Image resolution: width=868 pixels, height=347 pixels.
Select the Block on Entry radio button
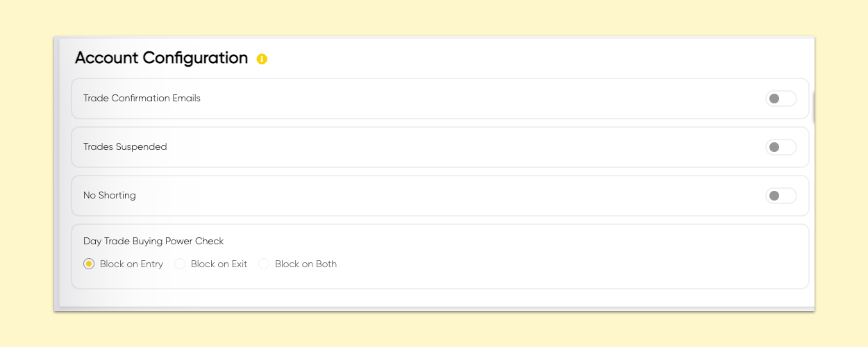pyautogui.click(x=89, y=264)
